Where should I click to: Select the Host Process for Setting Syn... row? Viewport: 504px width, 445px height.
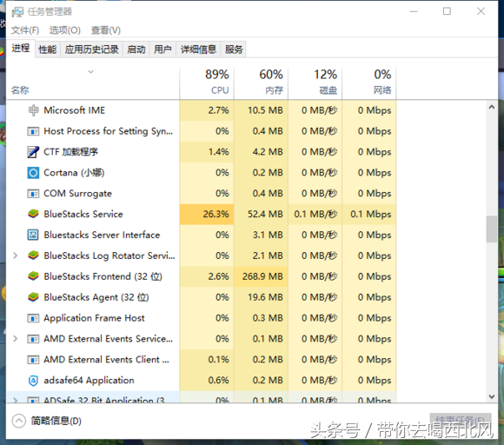click(202, 131)
